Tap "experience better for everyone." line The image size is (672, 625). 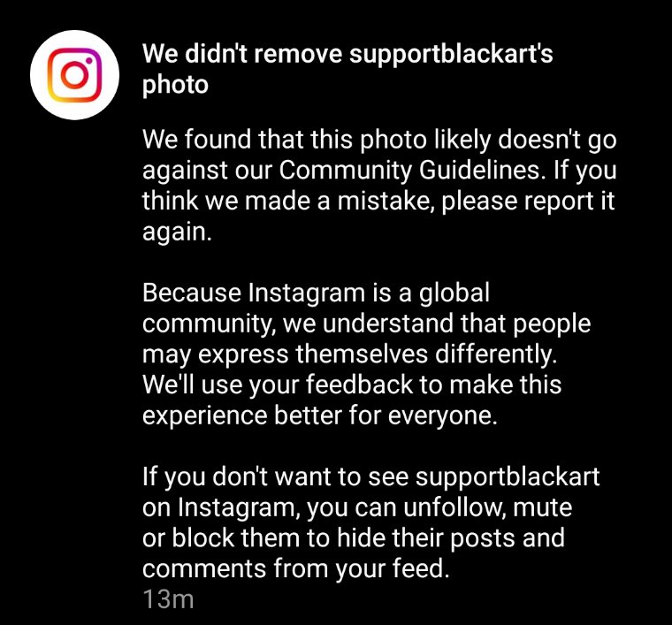pos(320,415)
